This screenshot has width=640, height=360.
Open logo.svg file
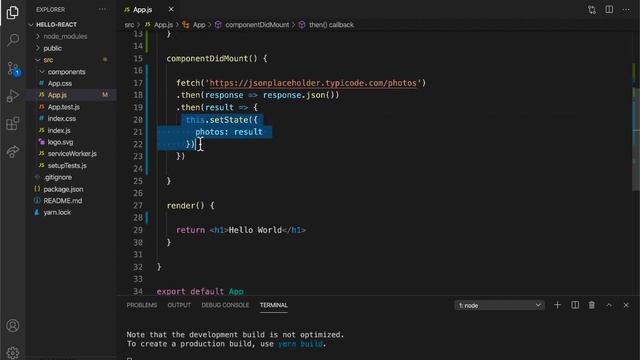click(60, 142)
